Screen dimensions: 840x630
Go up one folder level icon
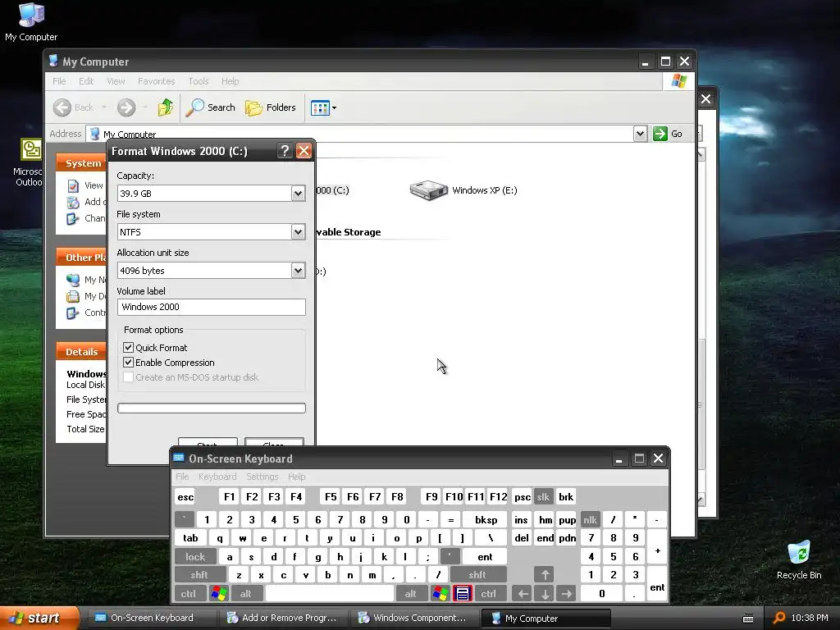[x=166, y=107]
